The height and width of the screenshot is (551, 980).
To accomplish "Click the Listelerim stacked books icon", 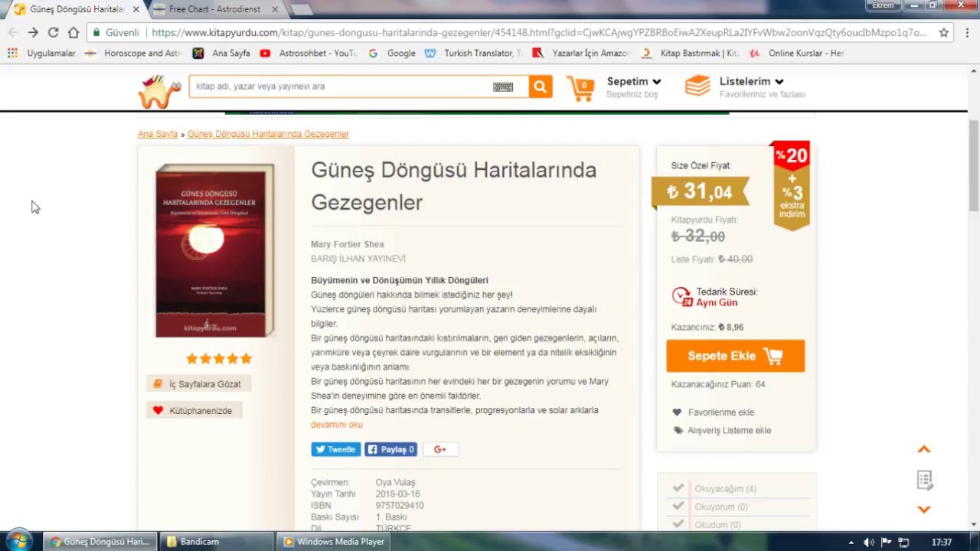I will point(697,86).
